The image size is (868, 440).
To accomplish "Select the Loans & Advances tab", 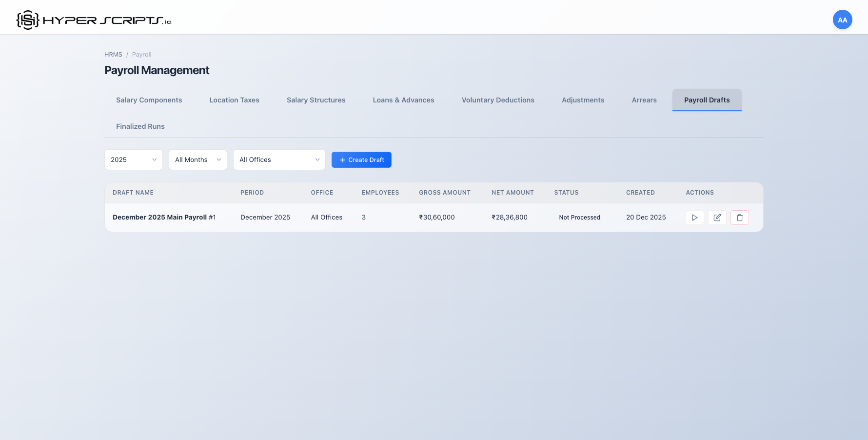I will point(403,100).
